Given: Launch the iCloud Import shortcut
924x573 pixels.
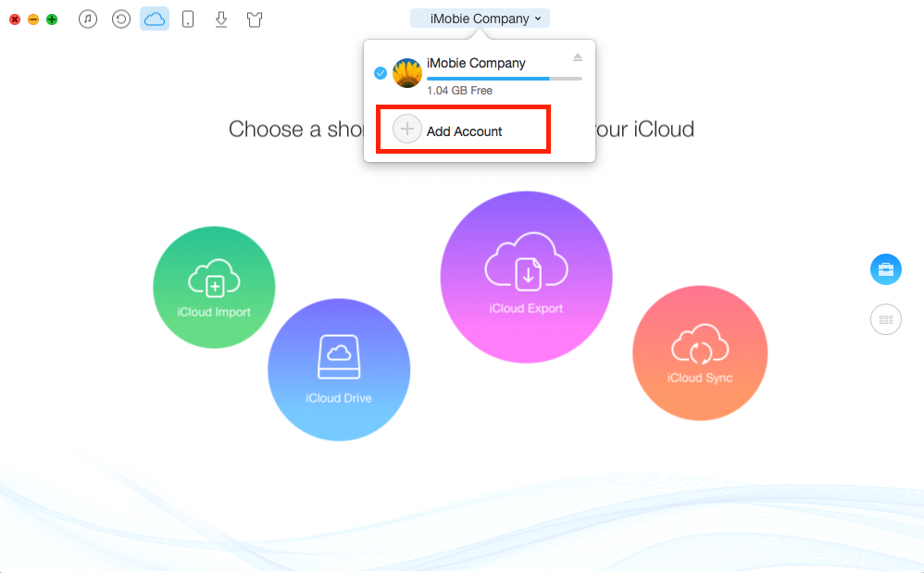Looking at the screenshot, I should [214, 287].
